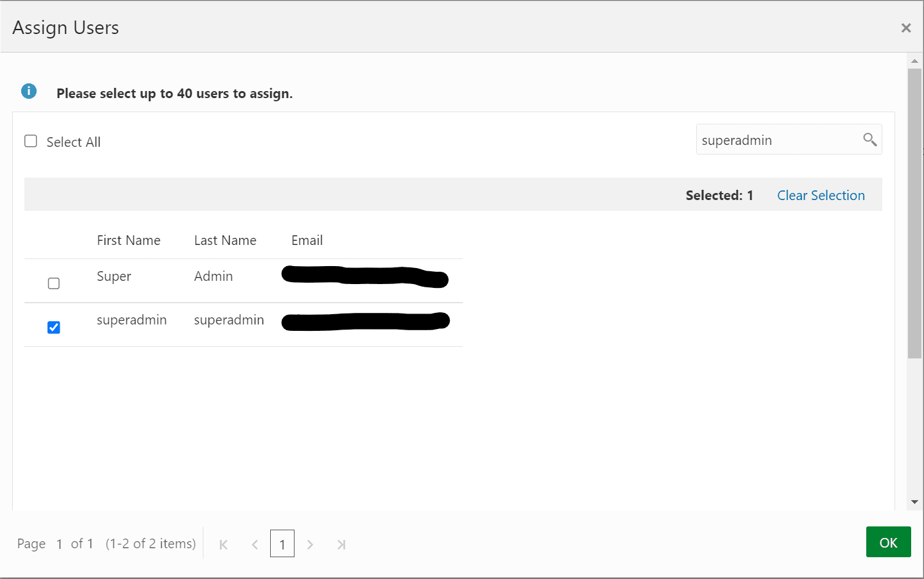Select page 1 in the pagination

point(282,544)
